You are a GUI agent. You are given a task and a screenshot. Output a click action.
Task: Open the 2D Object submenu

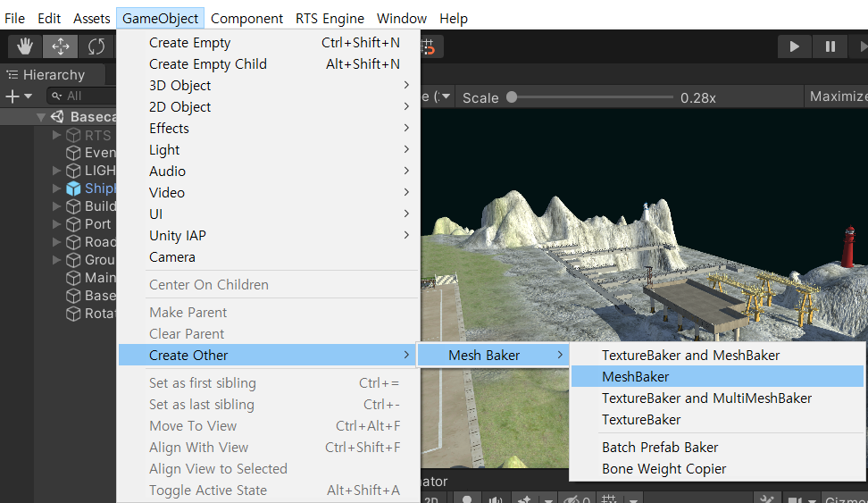[269, 107]
